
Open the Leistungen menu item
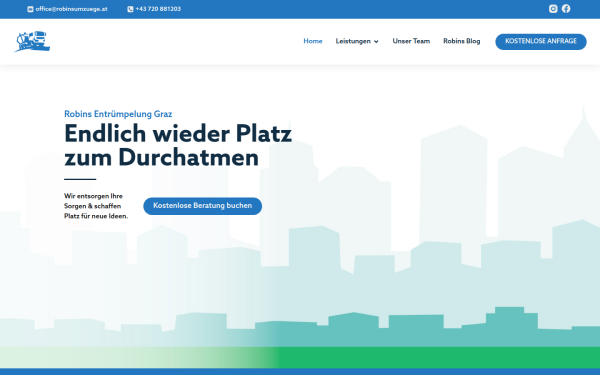click(353, 41)
